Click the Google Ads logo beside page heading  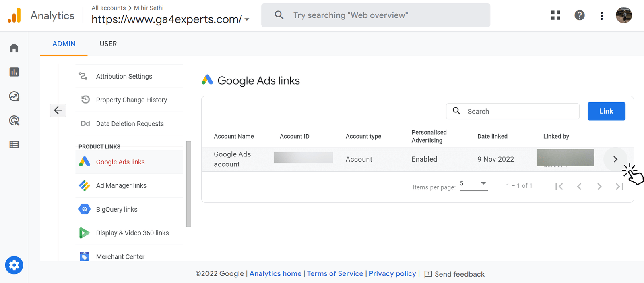pos(207,80)
